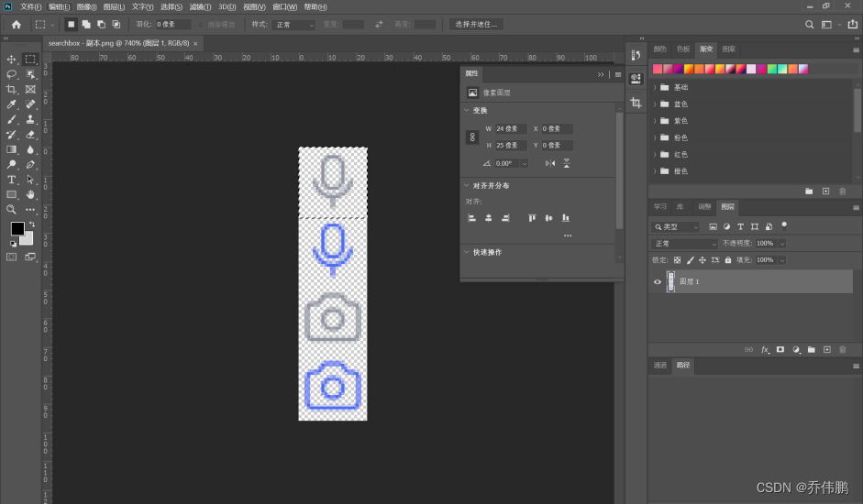Select the Gradient tool
Screen dimensions: 863x504
(x=12, y=149)
